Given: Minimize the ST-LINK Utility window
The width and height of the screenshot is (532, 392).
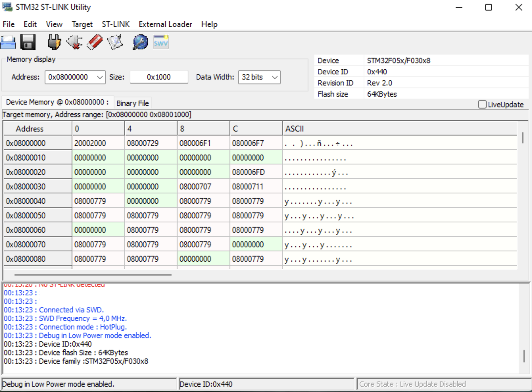Looking at the screenshot, I should (x=459, y=7).
